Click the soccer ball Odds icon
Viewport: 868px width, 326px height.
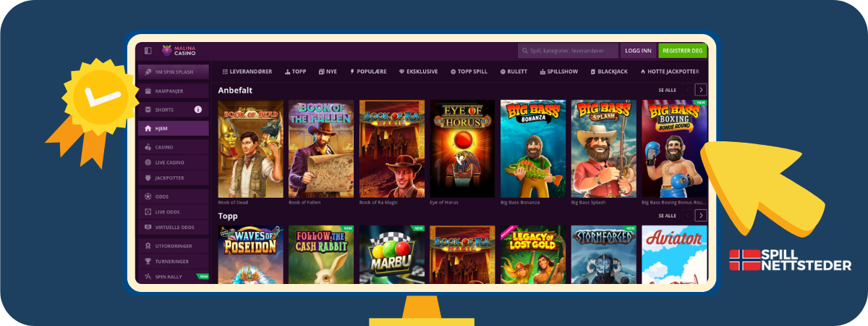(x=148, y=196)
